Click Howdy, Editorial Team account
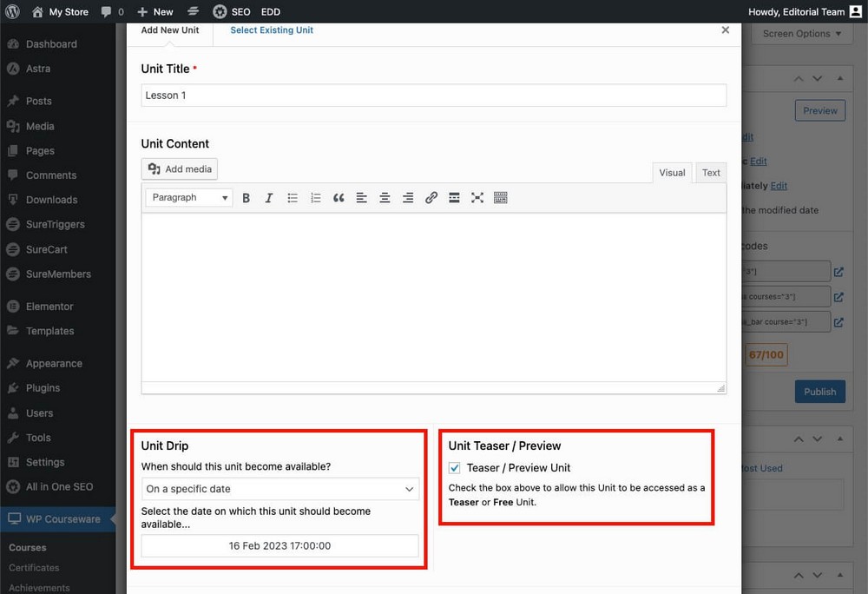This screenshot has height=594, width=868. click(805, 11)
